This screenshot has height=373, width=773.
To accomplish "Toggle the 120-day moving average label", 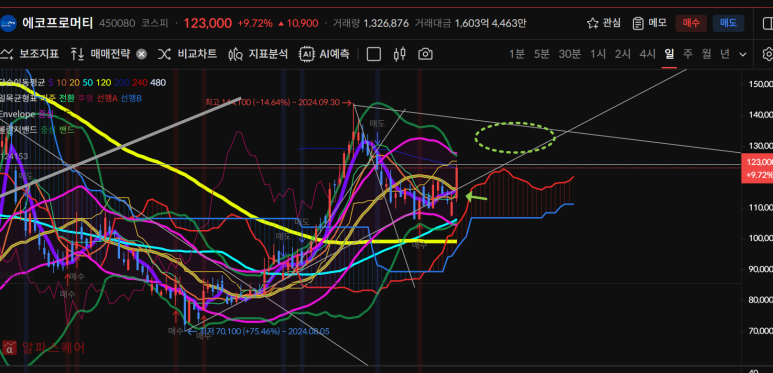I will point(104,83).
